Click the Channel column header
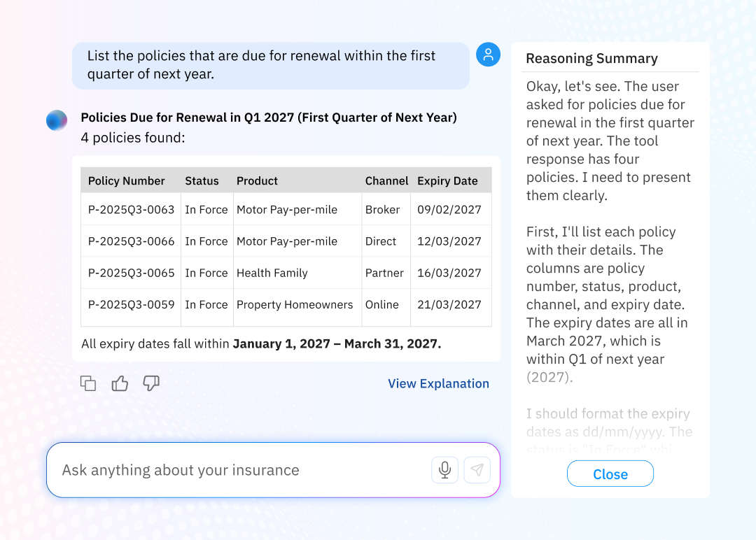The width and height of the screenshot is (756, 540). (386, 180)
